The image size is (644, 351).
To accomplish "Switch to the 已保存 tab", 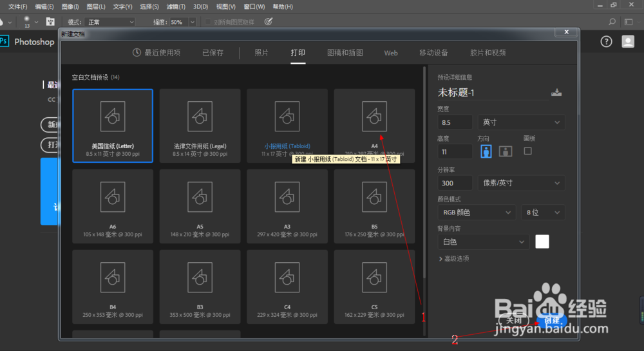I will pyautogui.click(x=213, y=53).
